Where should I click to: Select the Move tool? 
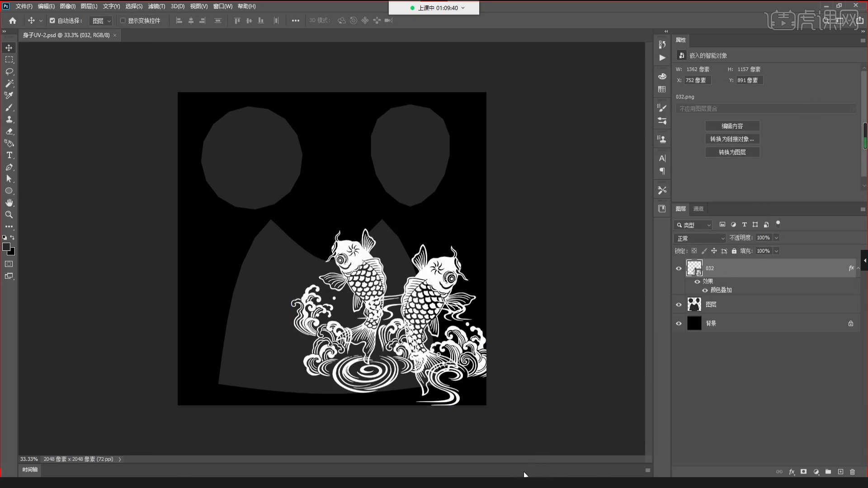pyautogui.click(x=9, y=48)
